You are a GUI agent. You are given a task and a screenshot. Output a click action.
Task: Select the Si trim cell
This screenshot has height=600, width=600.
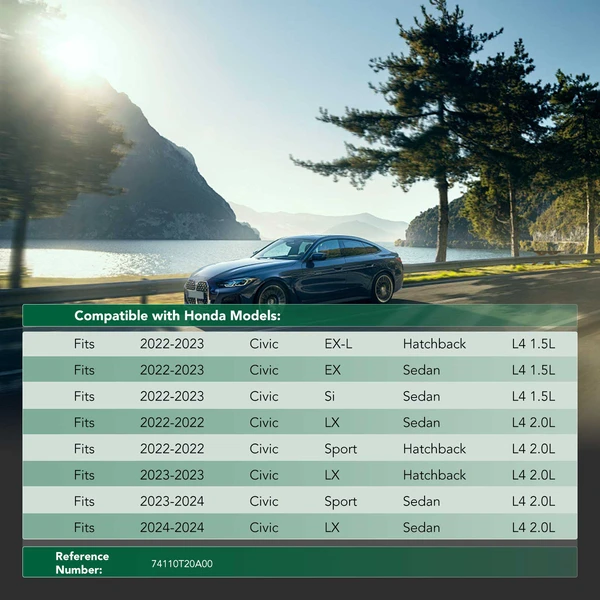coord(330,396)
